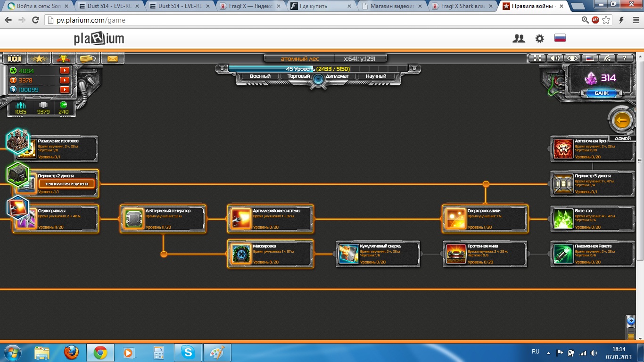Viewport: 644px width, 362px height.
Task: Click the Артиллерийские системы icon
Action: click(x=241, y=219)
